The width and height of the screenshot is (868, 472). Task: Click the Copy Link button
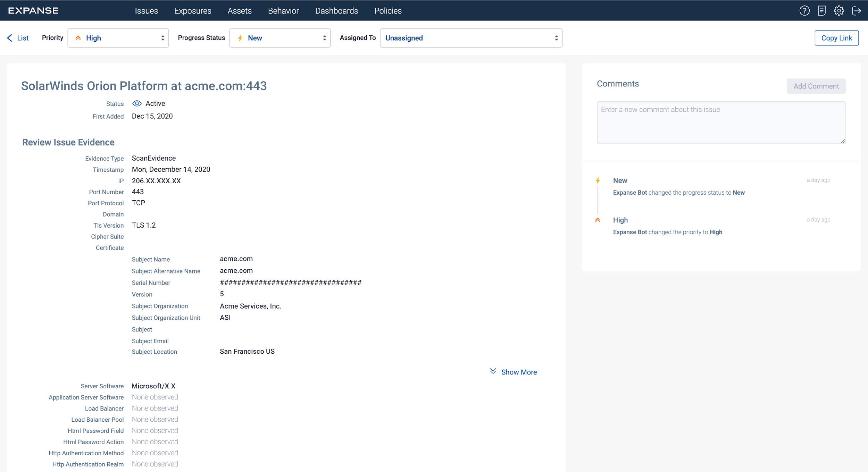click(836, 38)
